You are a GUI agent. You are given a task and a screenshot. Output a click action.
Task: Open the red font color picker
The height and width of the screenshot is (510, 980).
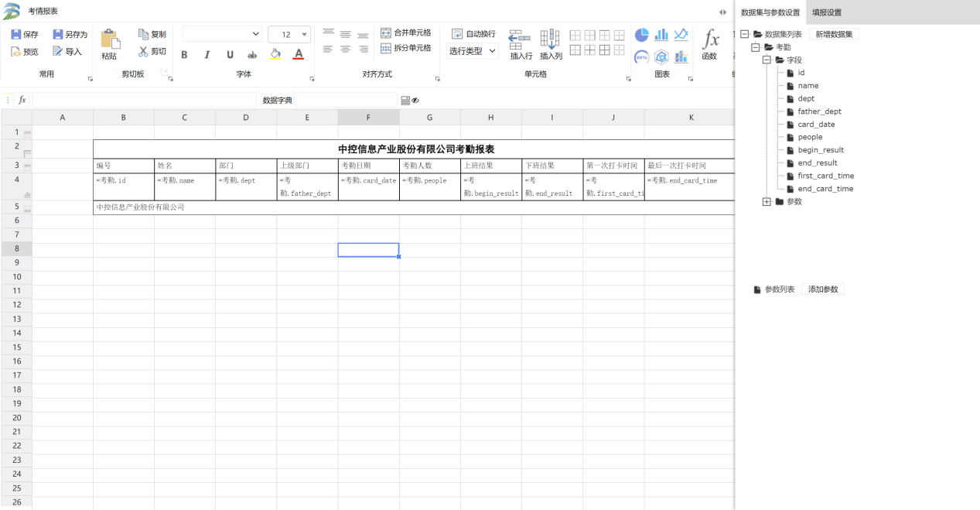[x=299, y=55]
